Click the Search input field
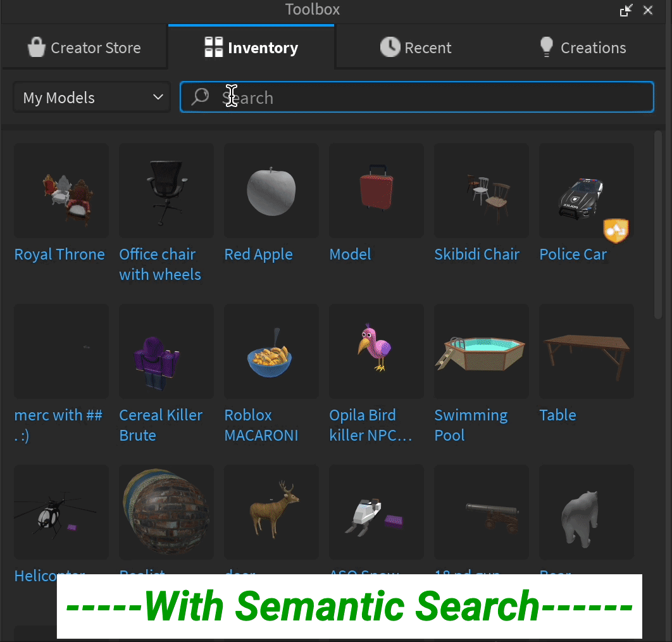 (417, 97)
